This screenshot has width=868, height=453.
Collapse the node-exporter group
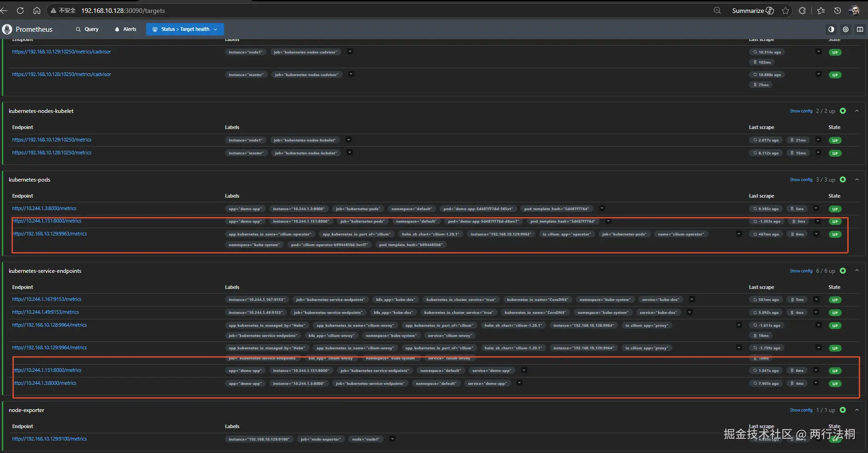[857, 410]
